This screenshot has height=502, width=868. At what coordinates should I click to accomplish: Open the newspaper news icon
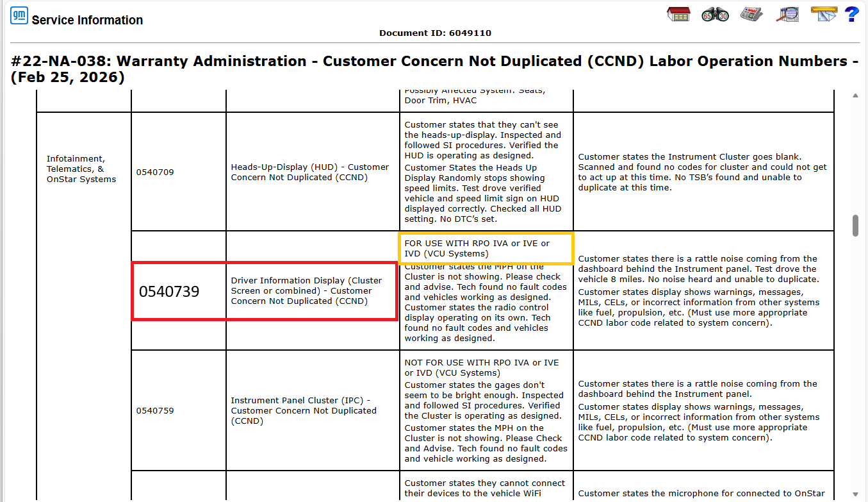751,15
